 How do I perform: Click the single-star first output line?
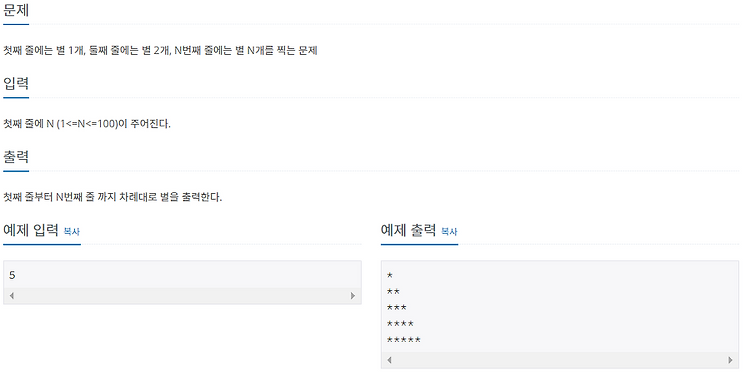(390, 276)
